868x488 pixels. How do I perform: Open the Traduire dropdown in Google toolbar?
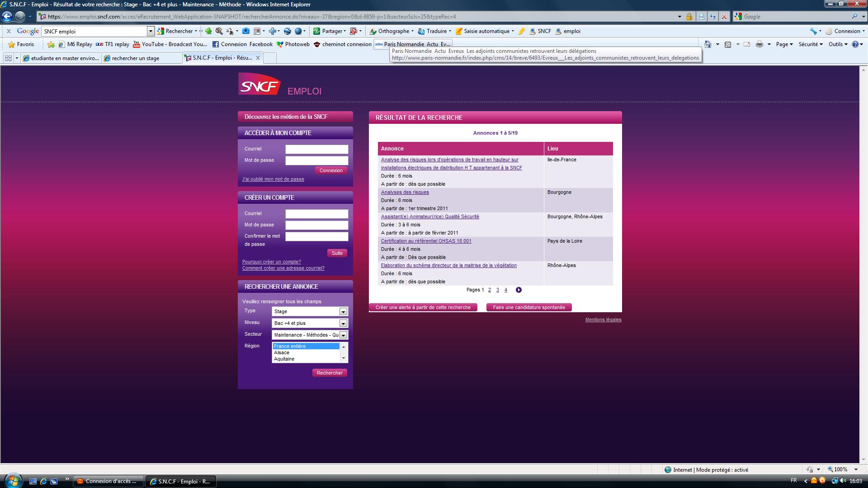449,31
